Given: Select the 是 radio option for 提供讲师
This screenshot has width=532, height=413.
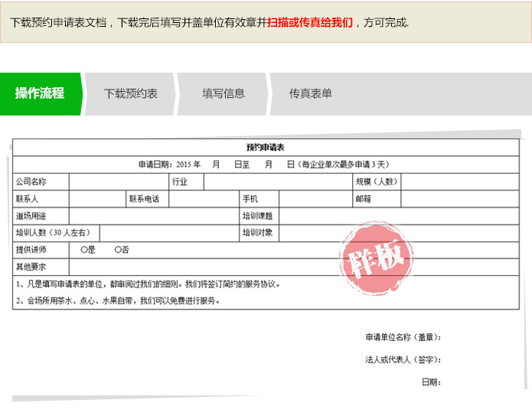Looking at the screenshot, I should (x=83, y=250).
